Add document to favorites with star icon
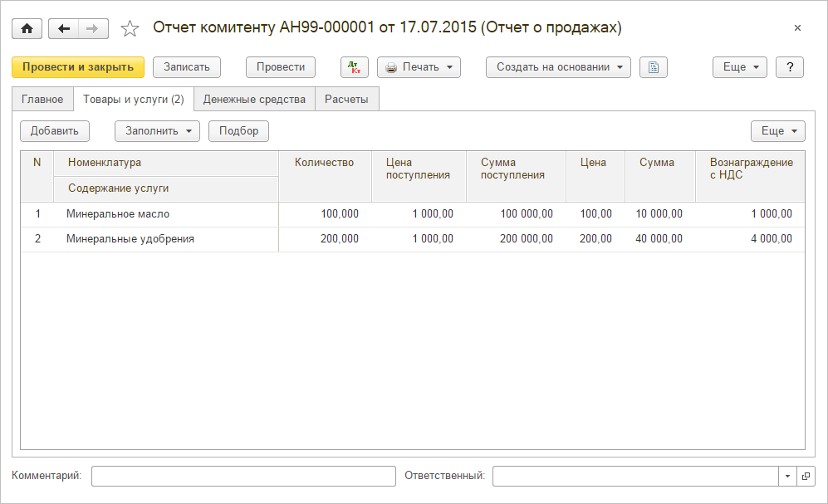The image size is (828, 504). (130, 28)
